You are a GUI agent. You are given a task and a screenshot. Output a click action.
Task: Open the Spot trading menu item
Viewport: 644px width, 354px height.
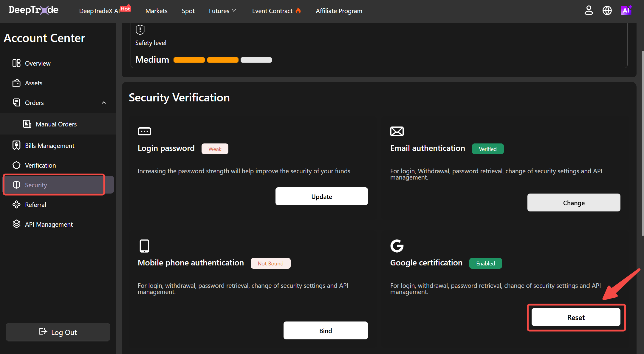pyautogui.click(x=188, y=11)
